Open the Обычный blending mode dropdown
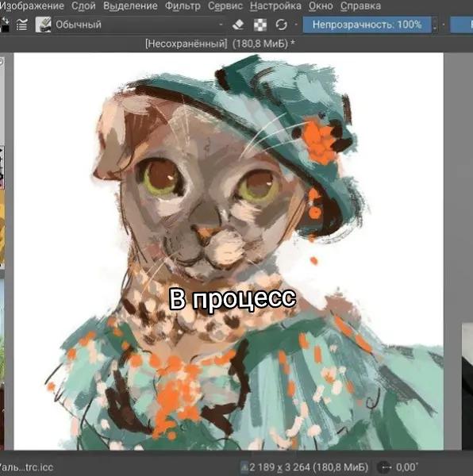 [x=139, y=25]
